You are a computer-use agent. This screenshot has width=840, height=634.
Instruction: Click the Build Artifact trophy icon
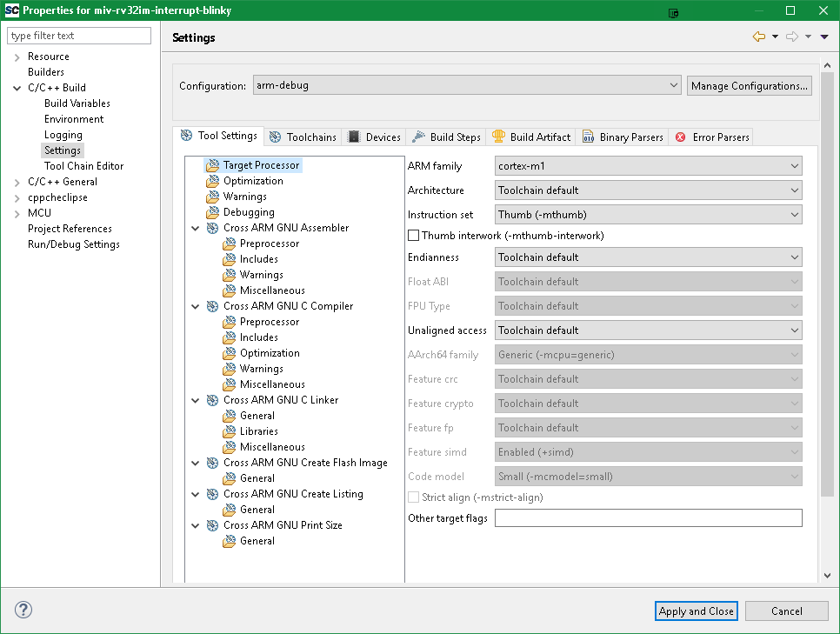(498, 137)
